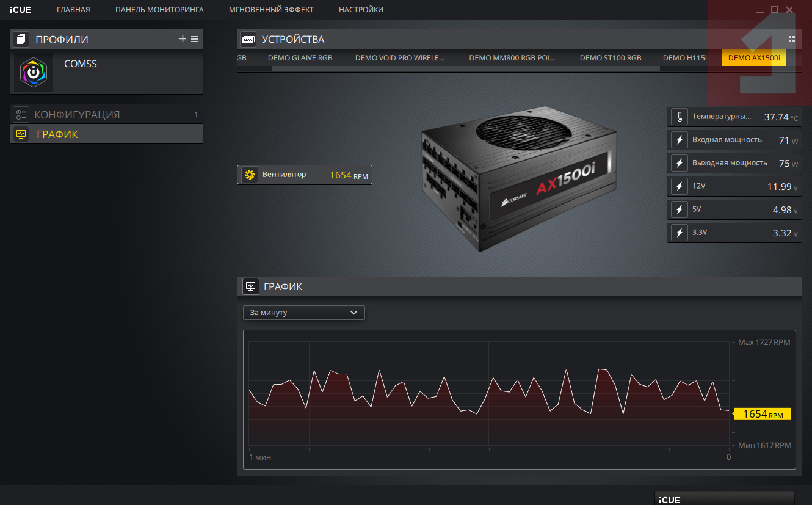Click the thermometer temperature icon
The width and height of the screenshot is (812, 505).
(x=678, y=117)
